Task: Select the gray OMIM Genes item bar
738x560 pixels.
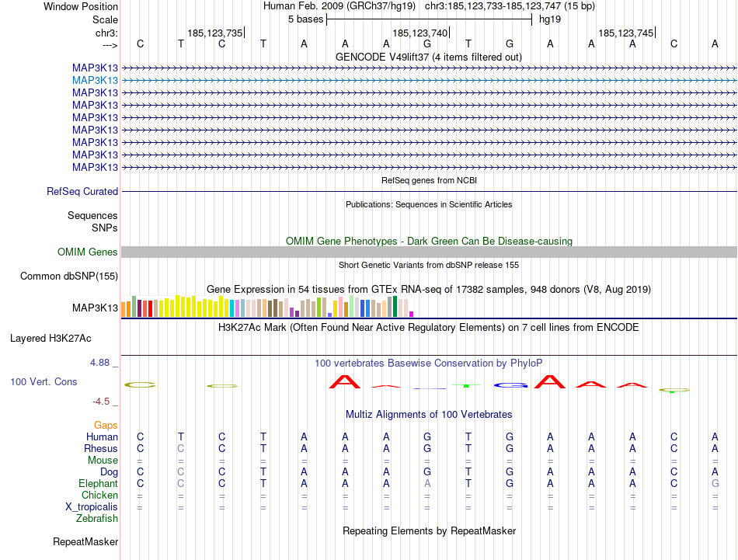Action: [429, 252]
